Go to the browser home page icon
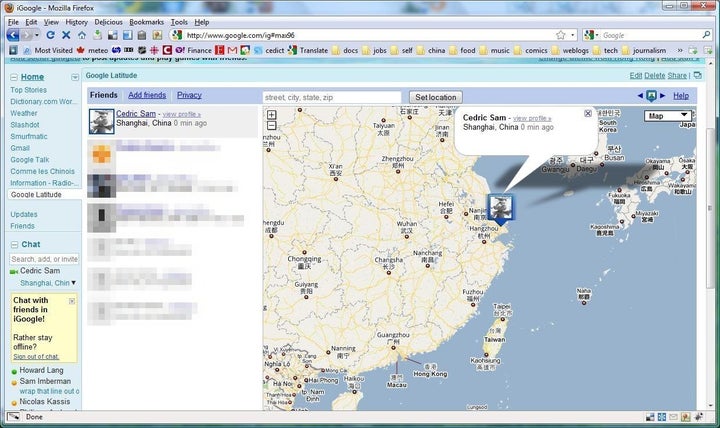 [82, 35]
